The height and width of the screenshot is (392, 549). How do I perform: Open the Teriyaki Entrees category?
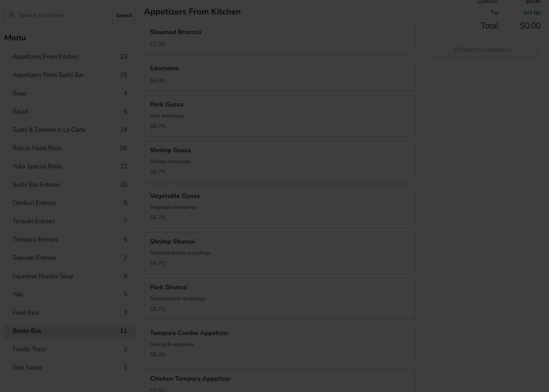click(70, 221)
